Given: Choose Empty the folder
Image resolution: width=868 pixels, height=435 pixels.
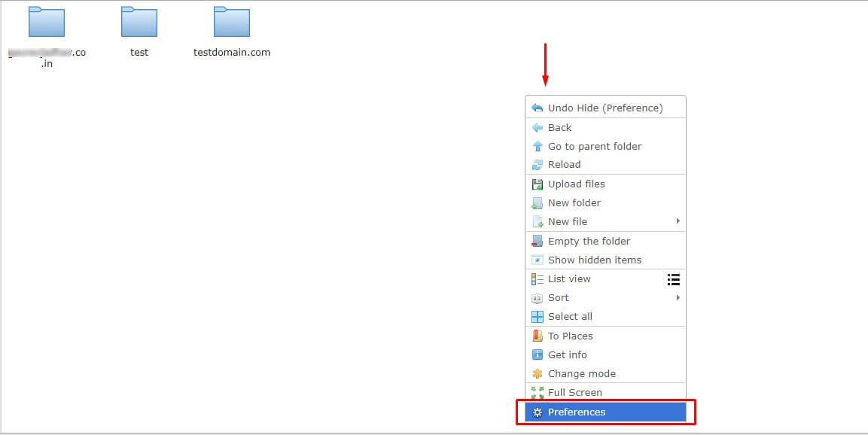Looking at the screenshot, I should coord(605,242).
